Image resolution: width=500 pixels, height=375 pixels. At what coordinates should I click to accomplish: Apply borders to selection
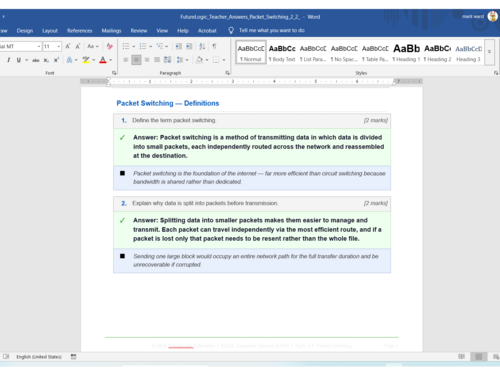click(216, 60)
